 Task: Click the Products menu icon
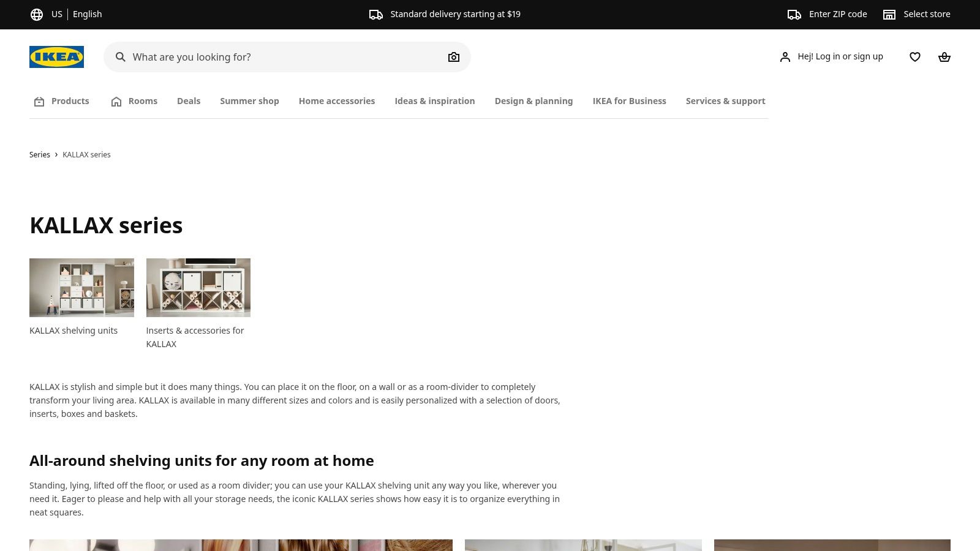tap(39, 102)
